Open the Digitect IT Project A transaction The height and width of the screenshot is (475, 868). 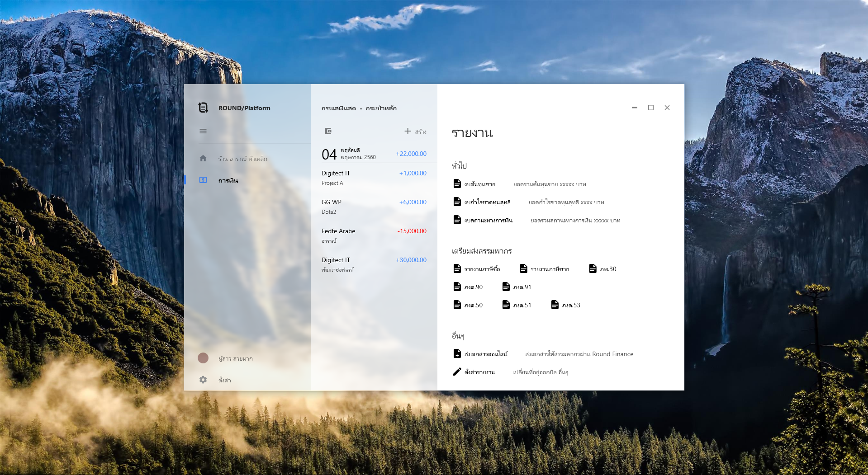click(374, 178)
